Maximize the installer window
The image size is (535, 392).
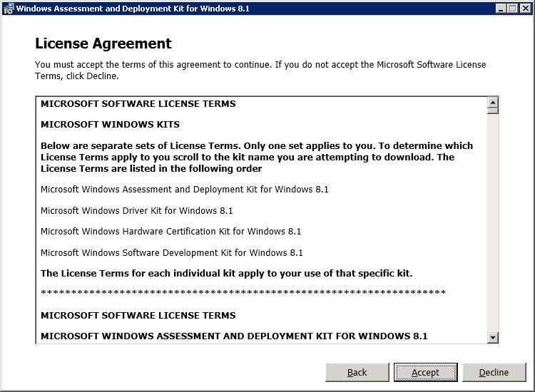pos(512,9)
